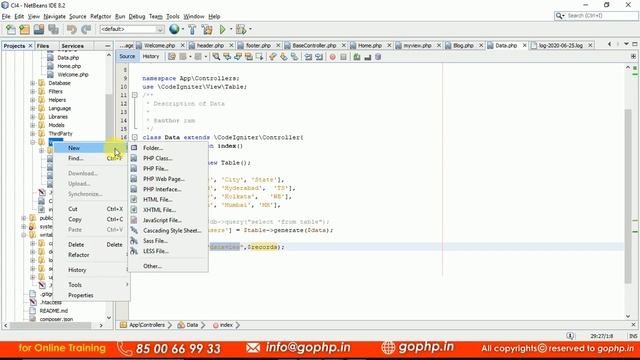Viewport: 640px width, 360px height.
Task: Click the New Project toolbar icon
Action: pyautogui.click(x=24, y=29)
